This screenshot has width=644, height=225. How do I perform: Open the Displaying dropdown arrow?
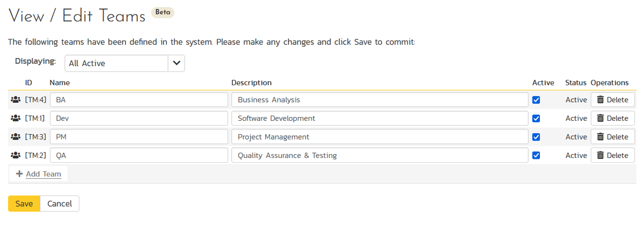(177, 63)
